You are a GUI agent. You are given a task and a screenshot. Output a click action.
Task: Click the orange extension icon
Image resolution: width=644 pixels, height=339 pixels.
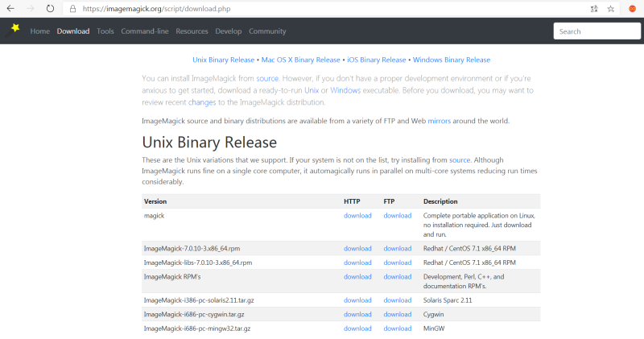click(x=632, y=9)
